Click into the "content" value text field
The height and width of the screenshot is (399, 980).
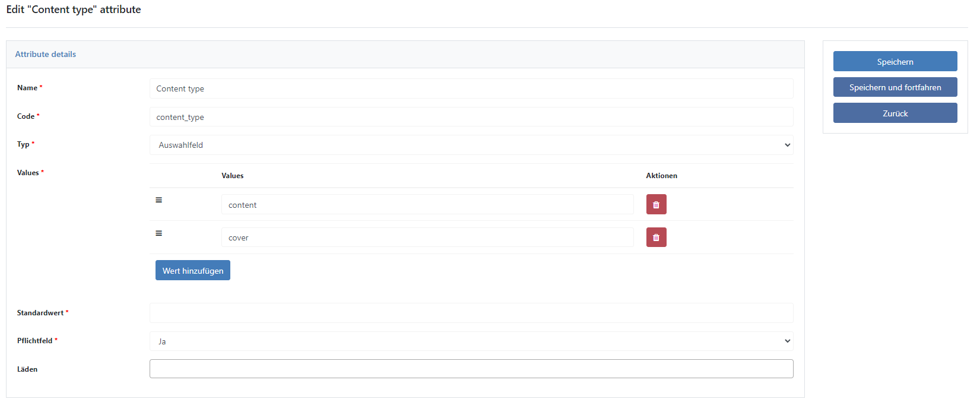[427, 204]
